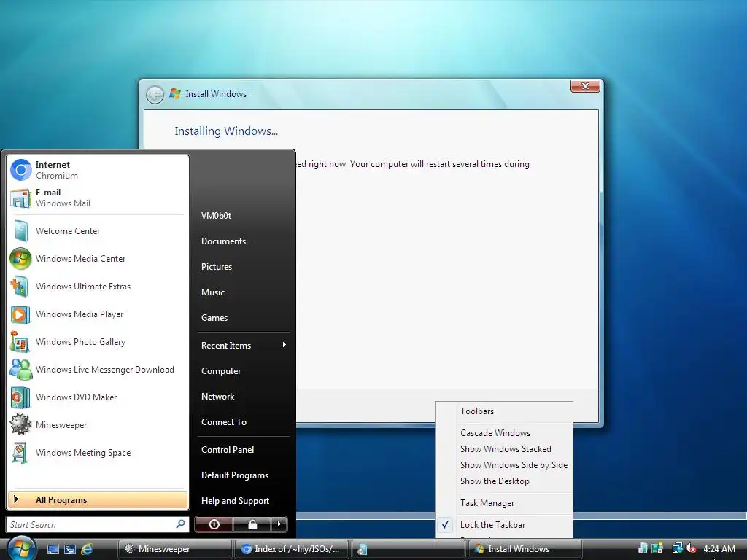This screenshot has height=560, width=747.
Task: Launch Internet Explorer from quick launch
Action: [87, 549]
